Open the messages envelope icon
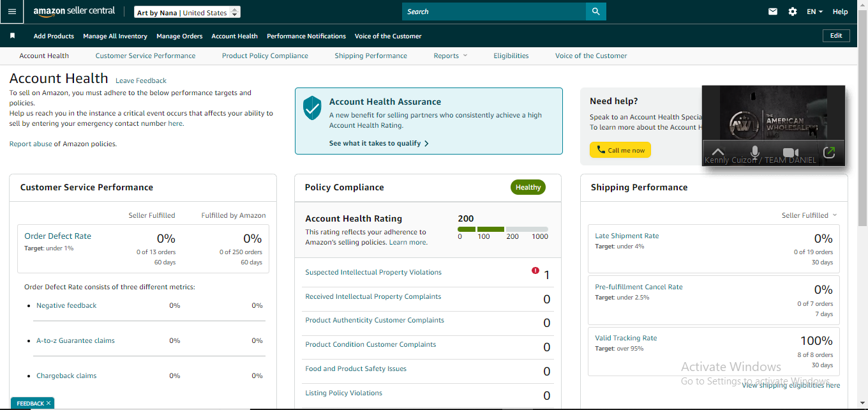868x410 pixels. coord(773,11)
